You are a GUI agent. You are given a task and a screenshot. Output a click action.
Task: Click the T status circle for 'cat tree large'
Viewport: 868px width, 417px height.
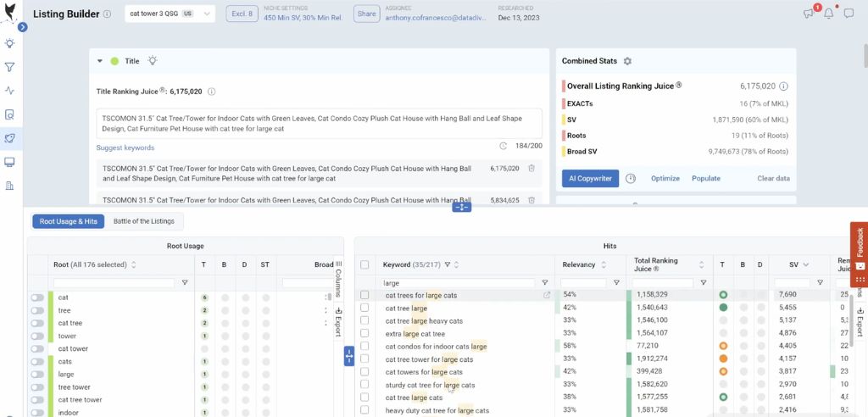click(723, 308)
